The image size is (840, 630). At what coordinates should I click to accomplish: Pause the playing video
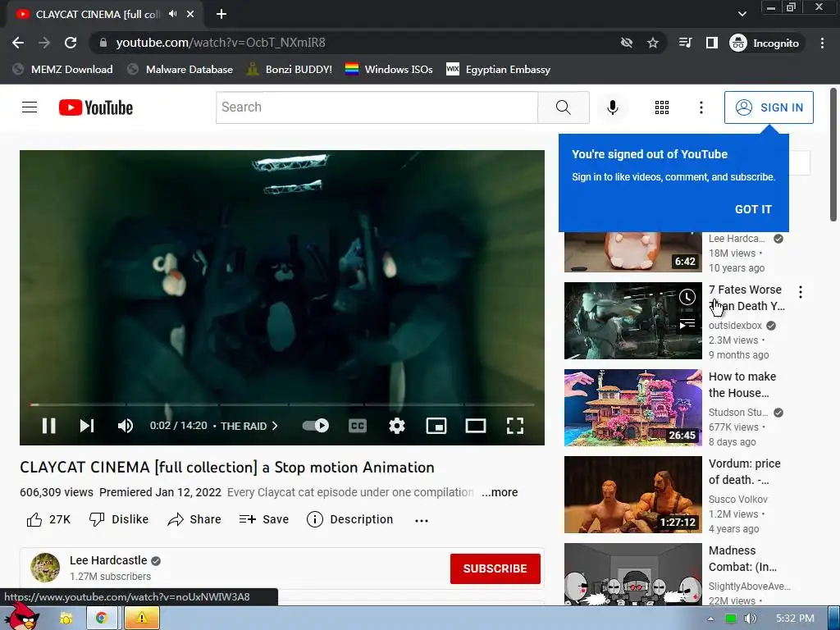(x=48, y=426)
